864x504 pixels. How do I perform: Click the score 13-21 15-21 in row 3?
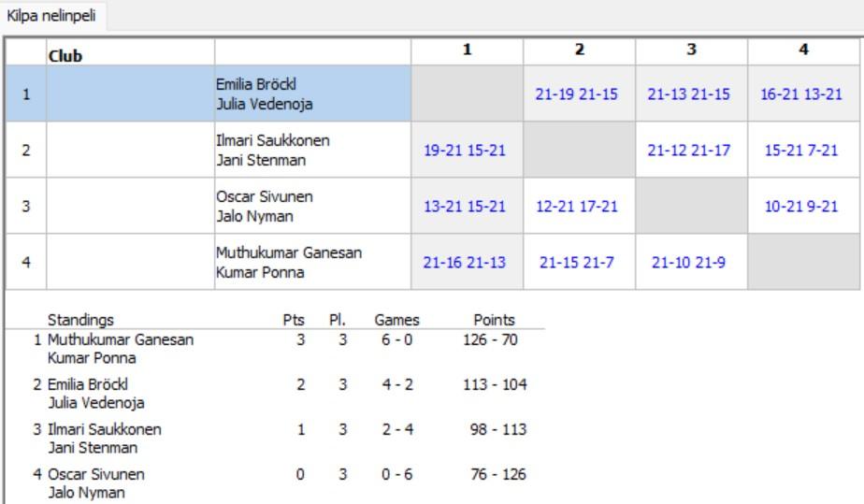(x=465, y=206)
